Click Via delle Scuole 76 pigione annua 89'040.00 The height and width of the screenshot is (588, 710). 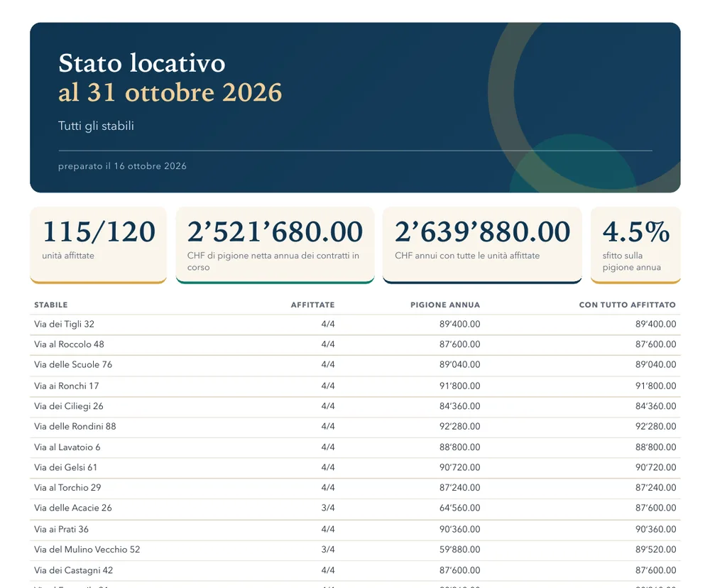pos(459,365)
